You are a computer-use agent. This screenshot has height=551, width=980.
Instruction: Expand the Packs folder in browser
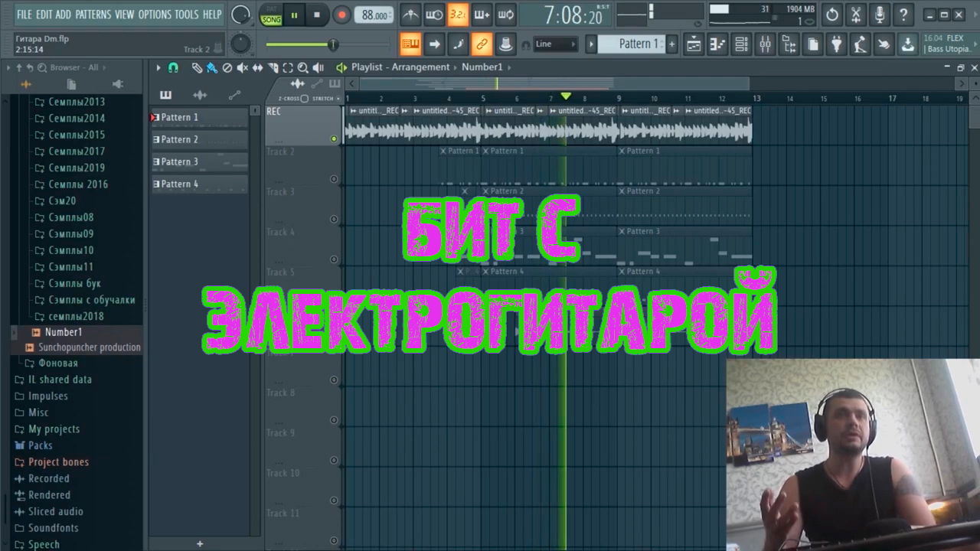41,445
